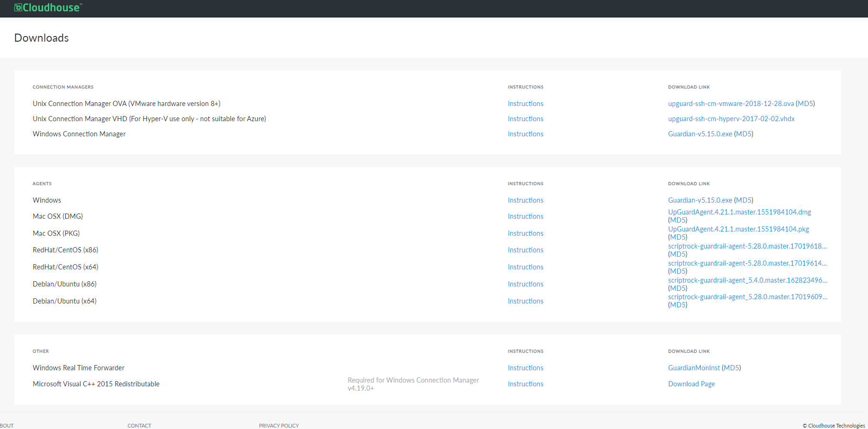Viewport: 868px width, 429px height.
Task: Download Guardian-v5.15.0.exe under Agents
Action: pos(700,200)
